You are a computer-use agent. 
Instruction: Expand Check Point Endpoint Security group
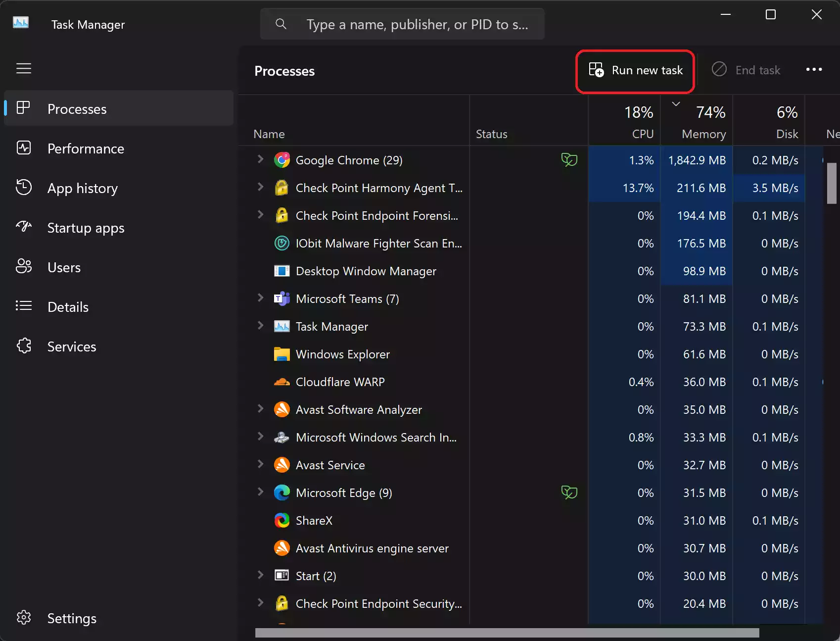coord(261,602)
